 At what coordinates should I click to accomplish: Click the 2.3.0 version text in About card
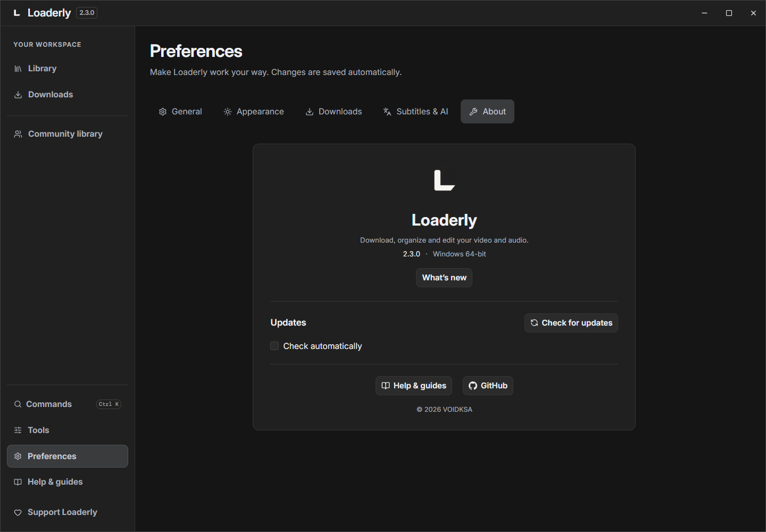[x=412, y=254]
